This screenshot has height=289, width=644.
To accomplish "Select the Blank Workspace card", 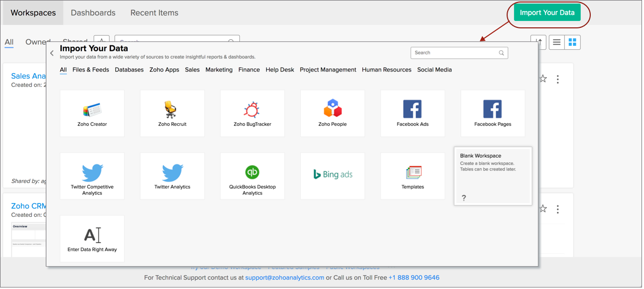I will pyautogui.click(x=493, y=176).
